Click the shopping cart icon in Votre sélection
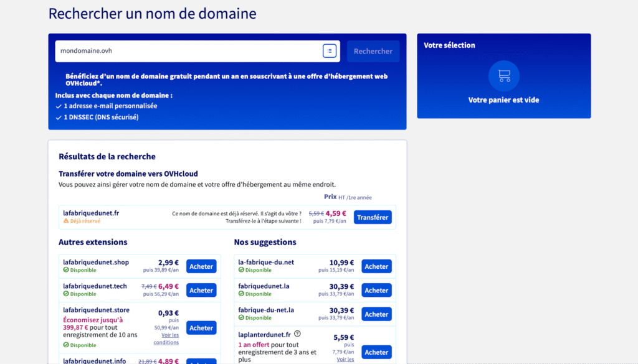The width and height of the screenshot is (638, 364). click(x=503, y=76)
